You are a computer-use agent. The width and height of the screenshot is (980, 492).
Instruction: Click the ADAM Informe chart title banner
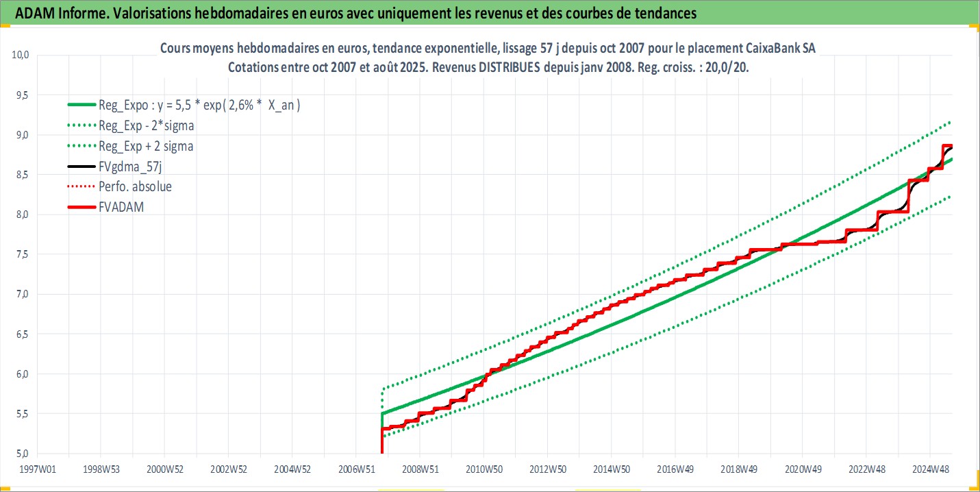coord(490,12)
